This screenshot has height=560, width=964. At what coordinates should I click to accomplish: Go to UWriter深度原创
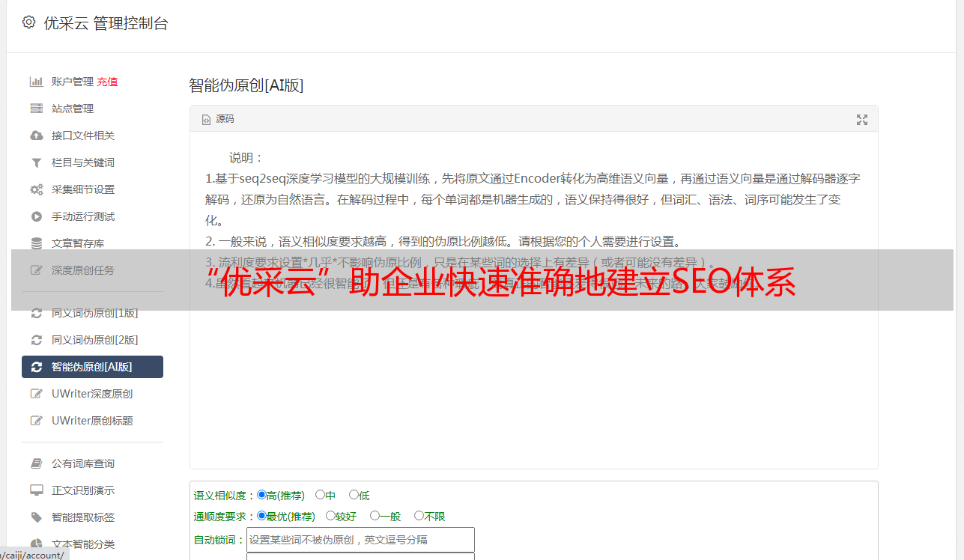coord(92,394)
